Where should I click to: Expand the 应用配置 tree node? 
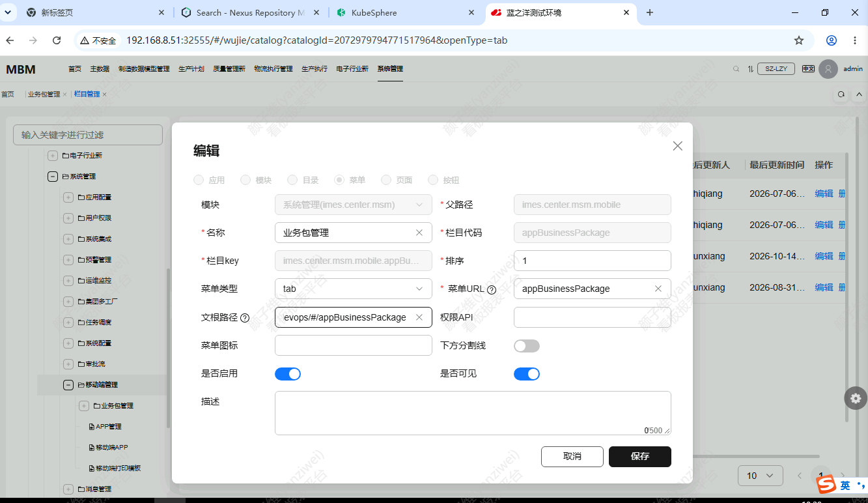pyautogui.click(x=68, y=197)
